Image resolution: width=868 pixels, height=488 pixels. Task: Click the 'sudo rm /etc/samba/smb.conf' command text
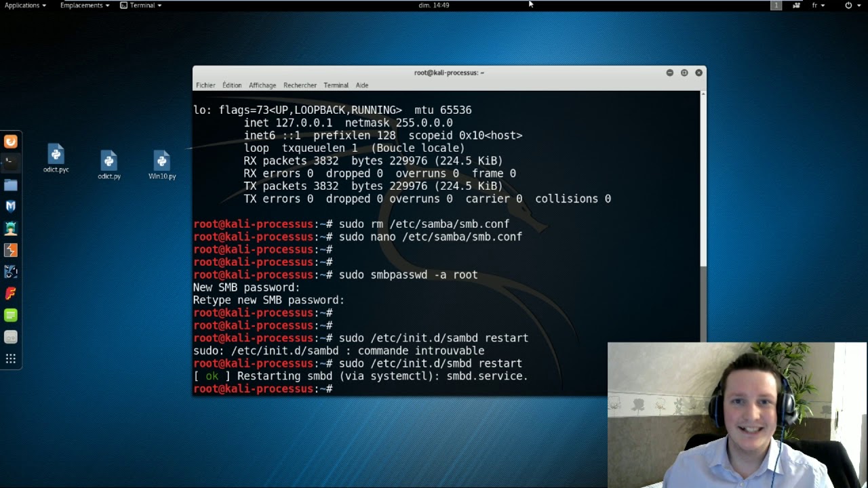pos(424,224)
